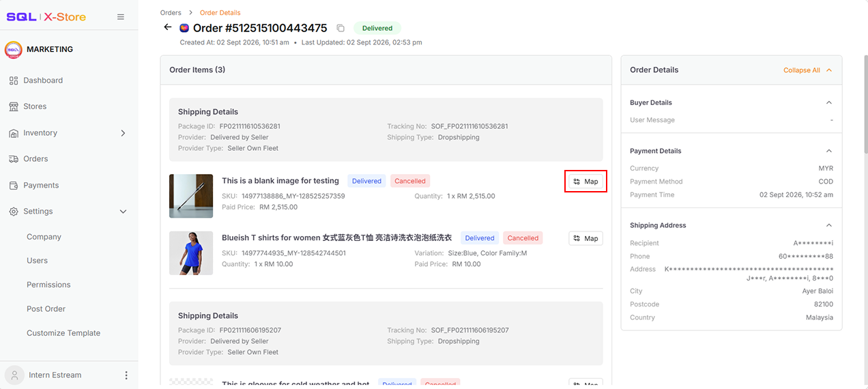Open Customize Template settings page
Viewport: 868px width, 389px height.
pyautogui.click(x=63, y=333)
